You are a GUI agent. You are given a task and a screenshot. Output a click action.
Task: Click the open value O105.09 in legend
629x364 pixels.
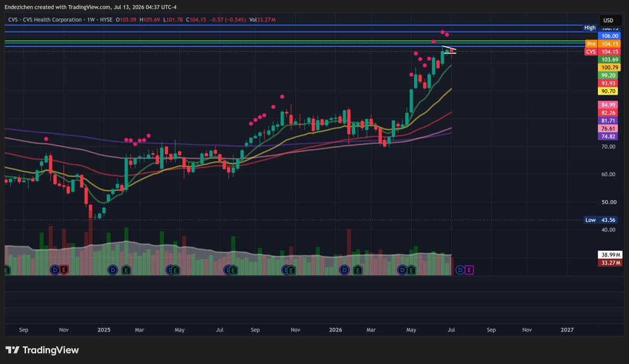[x=126, y=19]
